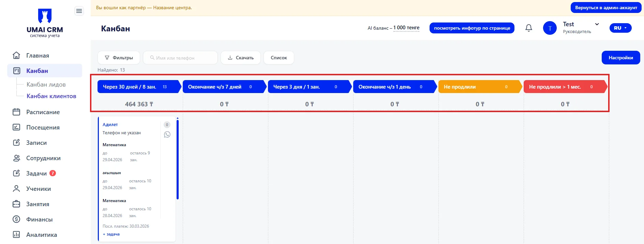This screenshot has width=644, height=244.
Task: Click the Расписание calendar icon
Action: [16, 112]
